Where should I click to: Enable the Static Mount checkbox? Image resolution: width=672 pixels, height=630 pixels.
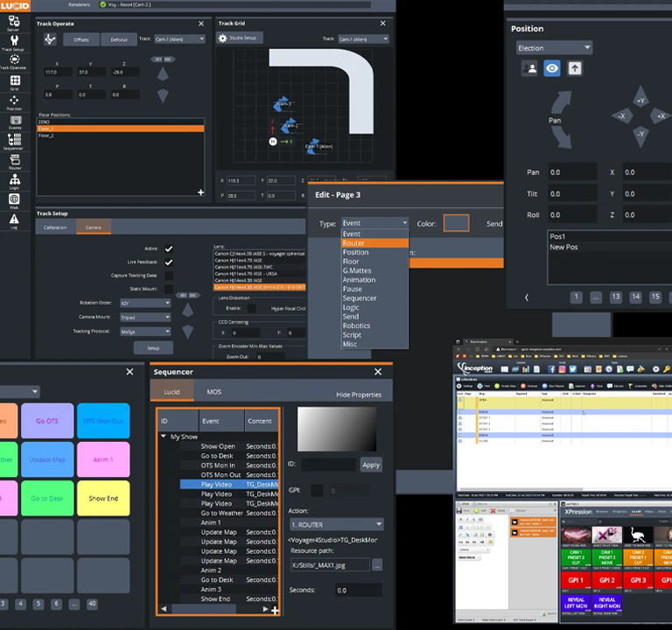(169, 289)
